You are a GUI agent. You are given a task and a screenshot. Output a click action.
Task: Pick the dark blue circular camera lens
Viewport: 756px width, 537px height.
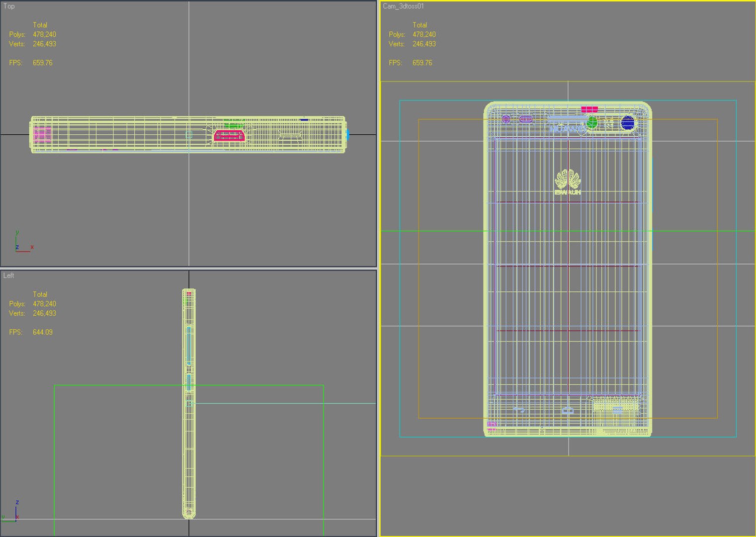tap(628, 122)
